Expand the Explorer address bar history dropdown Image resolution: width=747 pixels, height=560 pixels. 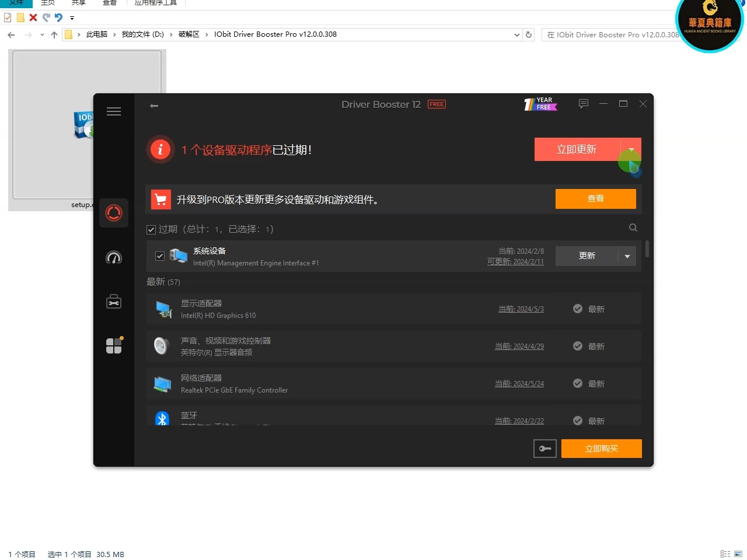coord(516,35)
